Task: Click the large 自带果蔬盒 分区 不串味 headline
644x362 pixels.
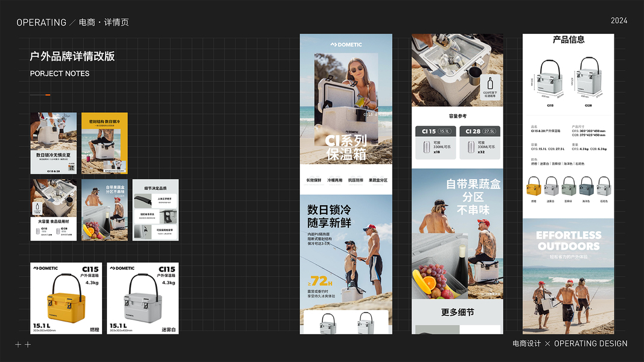Action: 473,197
